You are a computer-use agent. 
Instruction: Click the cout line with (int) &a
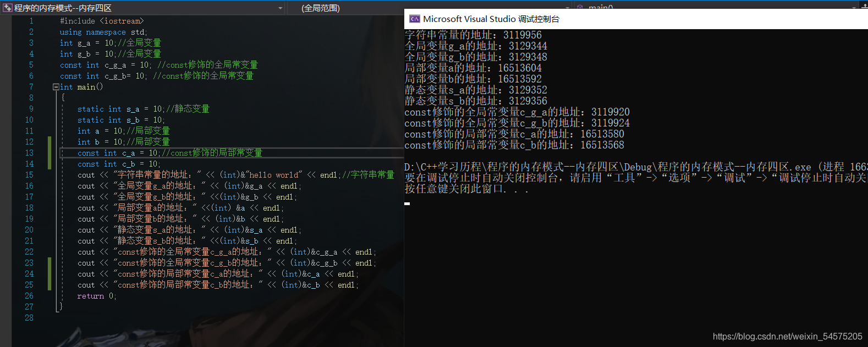click(181, 208)
